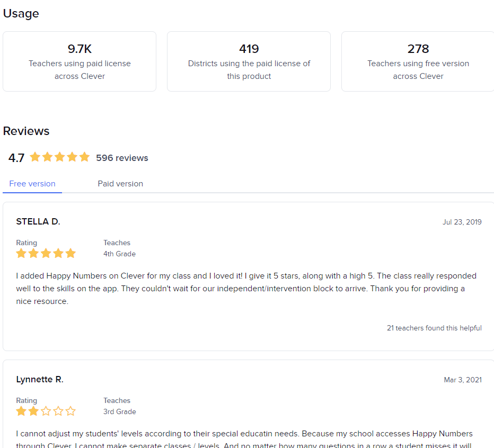The image size is (494, 448).
Task: Click the Mar 3, 2021 review date
Action: tap(463, 380)
